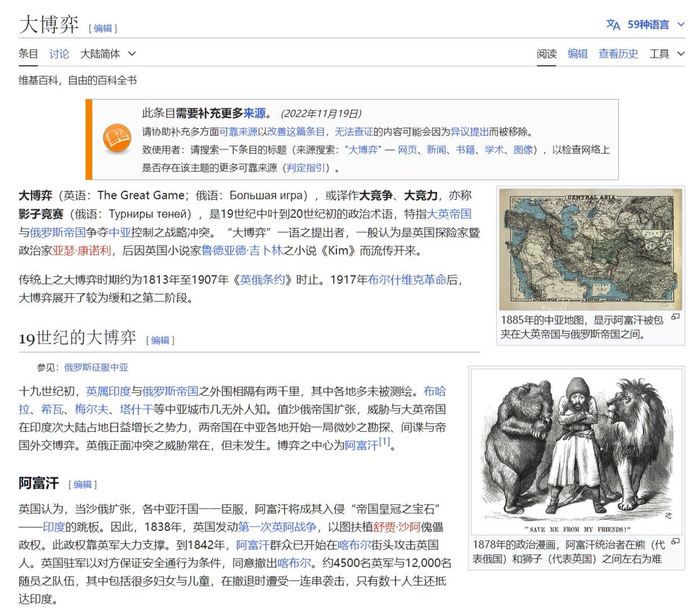Open the 查看历史 tab
This screenshot has width=697, height=616.
tap(619, 54)
